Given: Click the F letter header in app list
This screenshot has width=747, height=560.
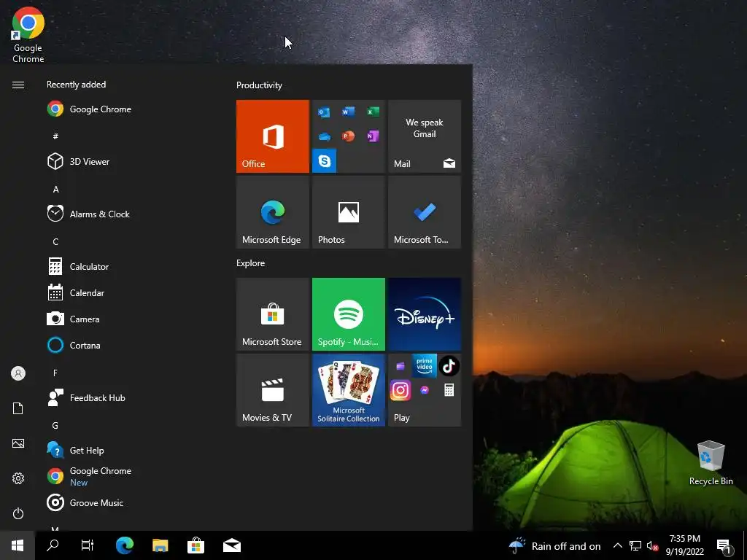Looking at the screenshot, I should 55,373.
